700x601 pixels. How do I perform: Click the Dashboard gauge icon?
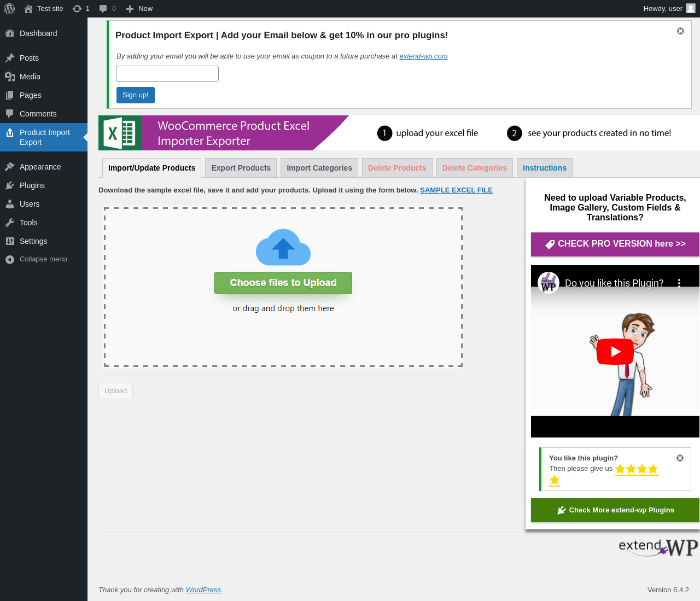[x=10, y=33]
